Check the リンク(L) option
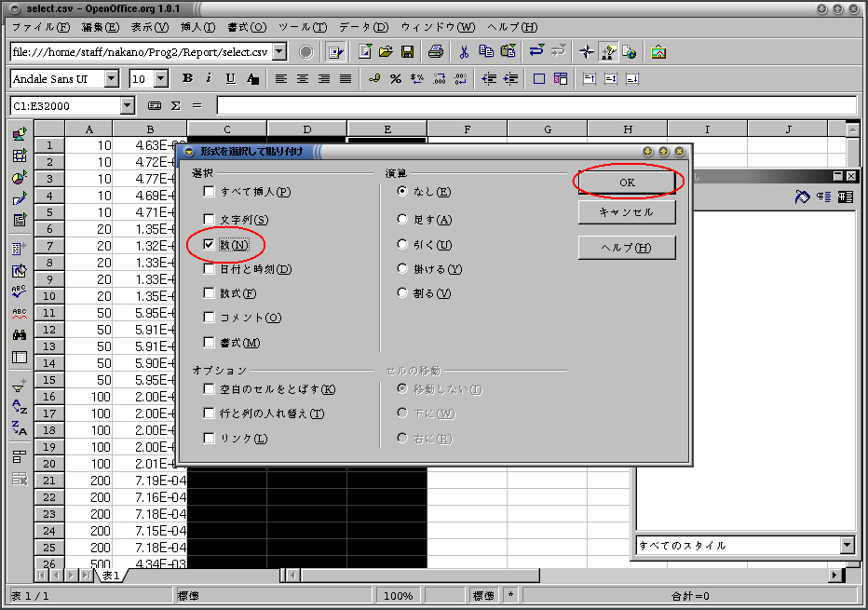868x610 pixels. pos(209,439)
